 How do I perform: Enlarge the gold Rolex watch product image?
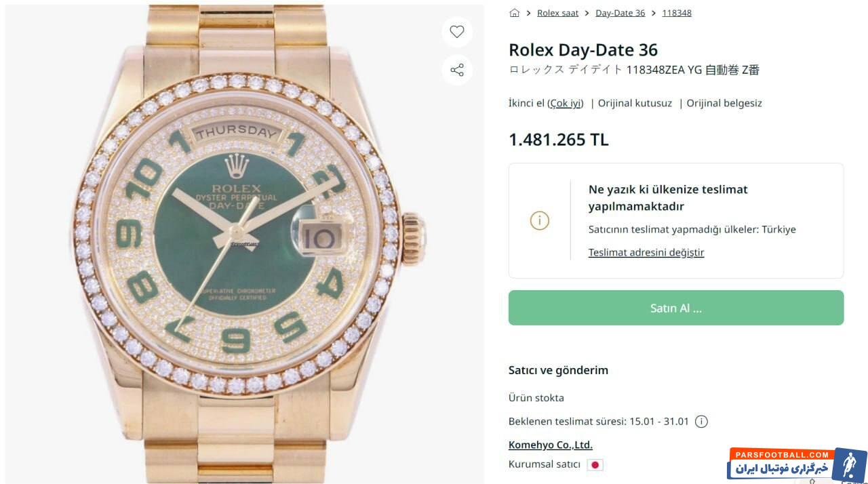point(244,244)
